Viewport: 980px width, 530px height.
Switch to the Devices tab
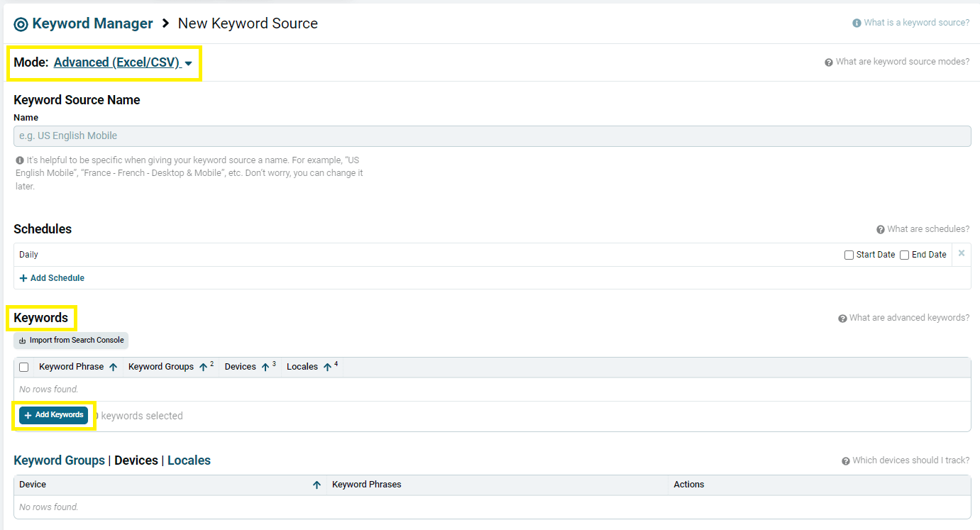point(136,460)
